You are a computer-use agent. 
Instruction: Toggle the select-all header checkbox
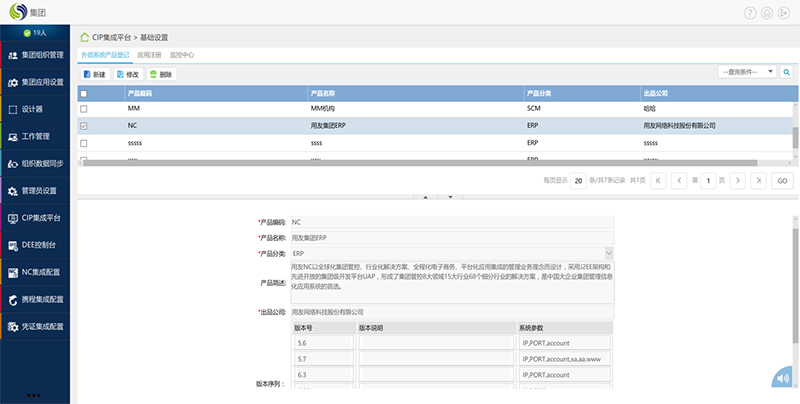point(84,93)
